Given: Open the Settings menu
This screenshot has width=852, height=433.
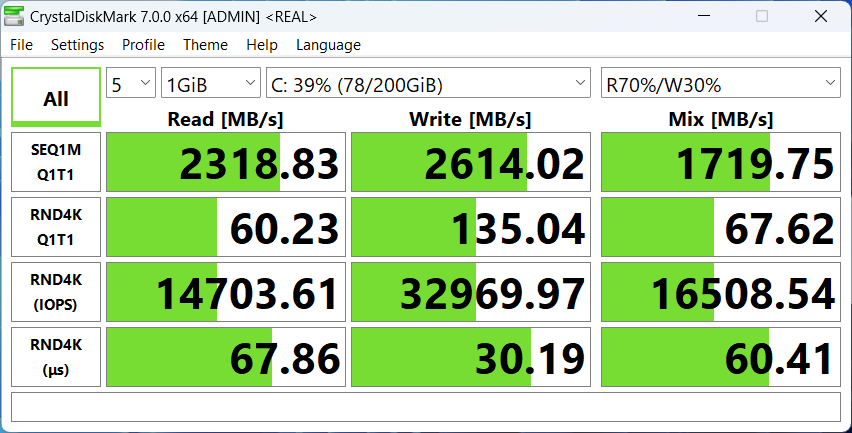Looking at the screenshot, I should click(x=77, y=45).
